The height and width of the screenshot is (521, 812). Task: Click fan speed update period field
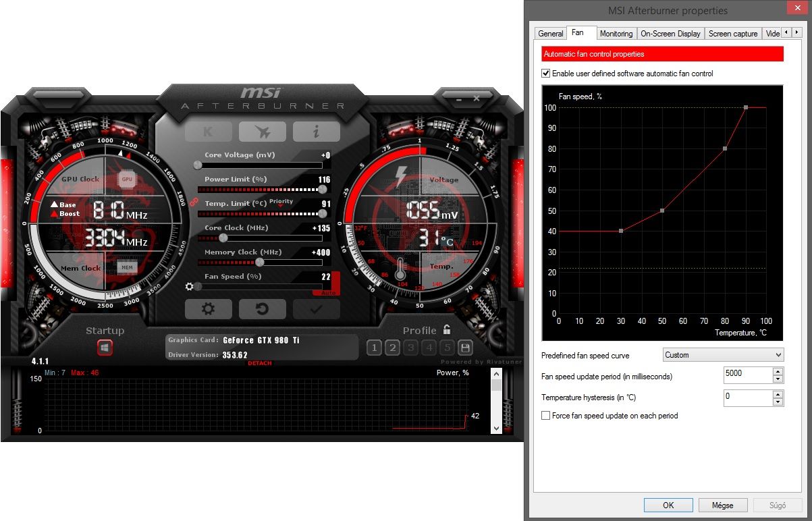(x=747, y=376)
